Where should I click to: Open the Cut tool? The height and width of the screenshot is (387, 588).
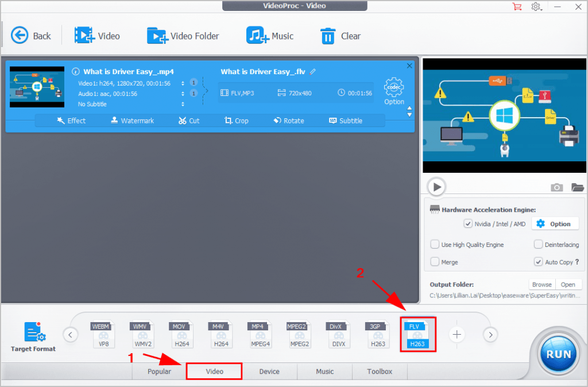point(189,121)
